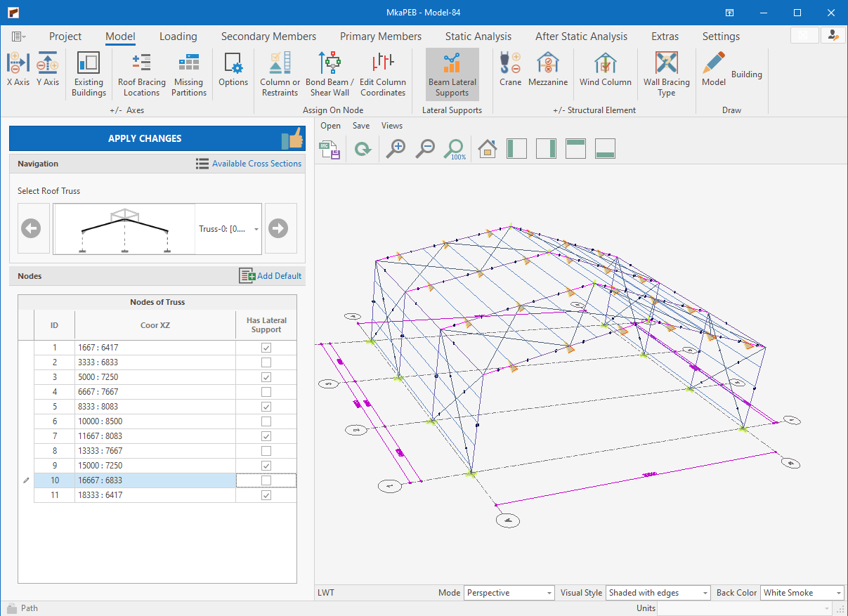The height and width of the screenshot is (616, 848).
Task: Click the APPLY CHANGES button
Action: tap(145, 138)
